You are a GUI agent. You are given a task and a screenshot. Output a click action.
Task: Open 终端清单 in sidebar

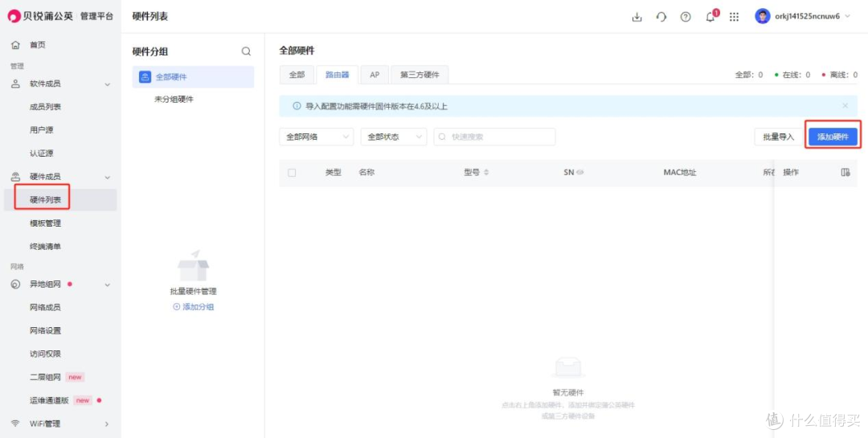(x=45, y=247)
